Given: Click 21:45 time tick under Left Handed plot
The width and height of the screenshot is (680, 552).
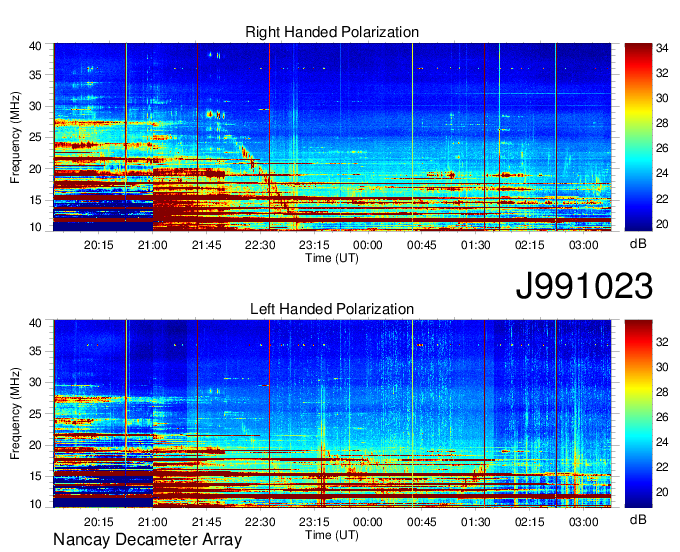Looking at the screenshot, I should click(206, 522).
